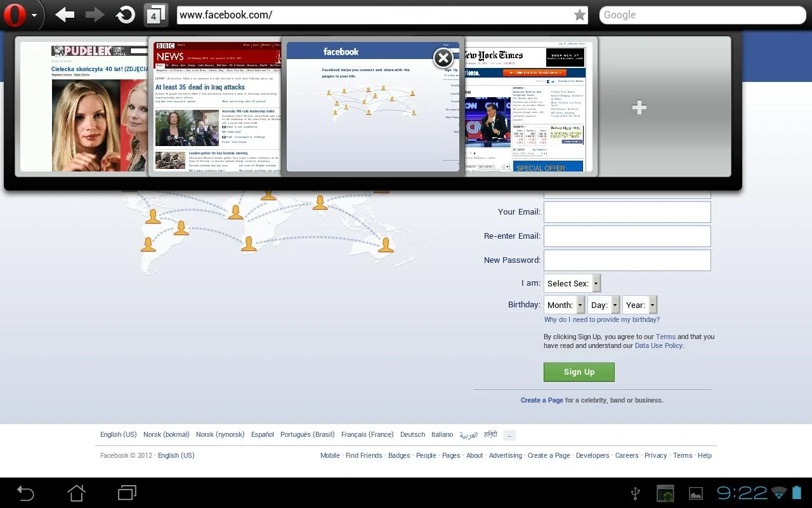Tap the Android back button
812x508 pixels.
pyautogui.click(x=25, y=493)
